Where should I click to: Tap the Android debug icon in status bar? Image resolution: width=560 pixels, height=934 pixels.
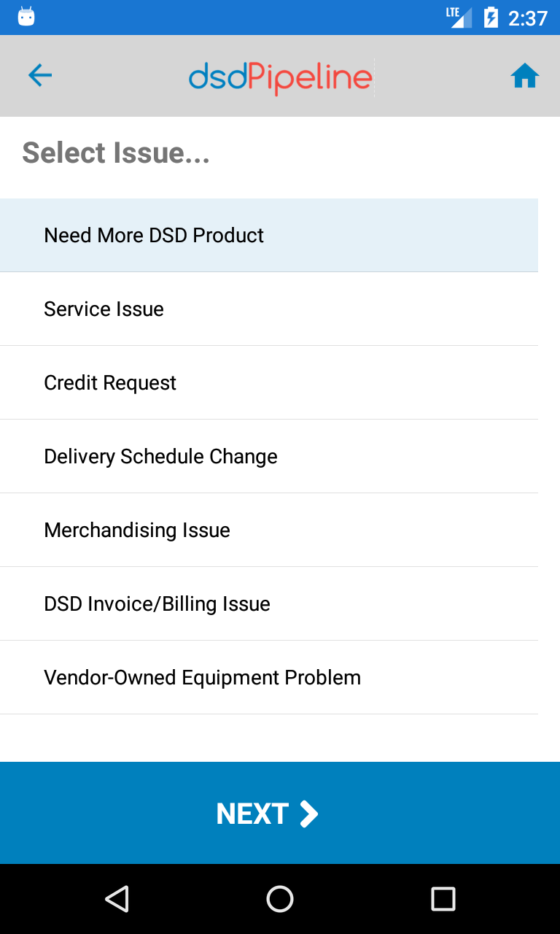tap(26, 17)
